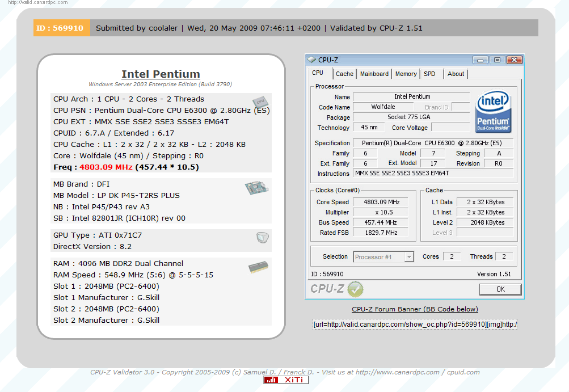This screenshot has width=569, height=392.
Task: Click the Rated FSB value 1829.7 MHz
Action: [381, 232]
